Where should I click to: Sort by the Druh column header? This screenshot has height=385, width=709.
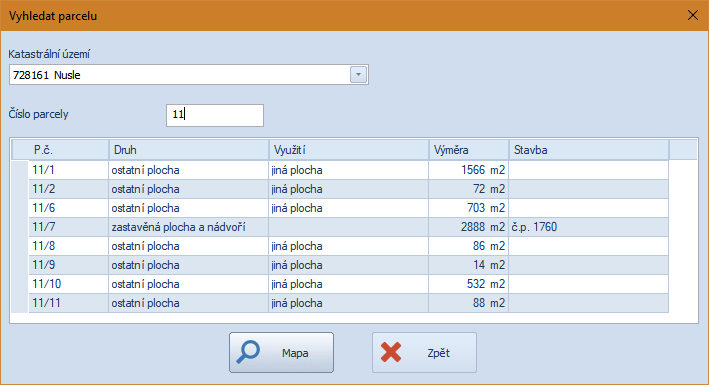pyautogui.click(x=189, y=150)
